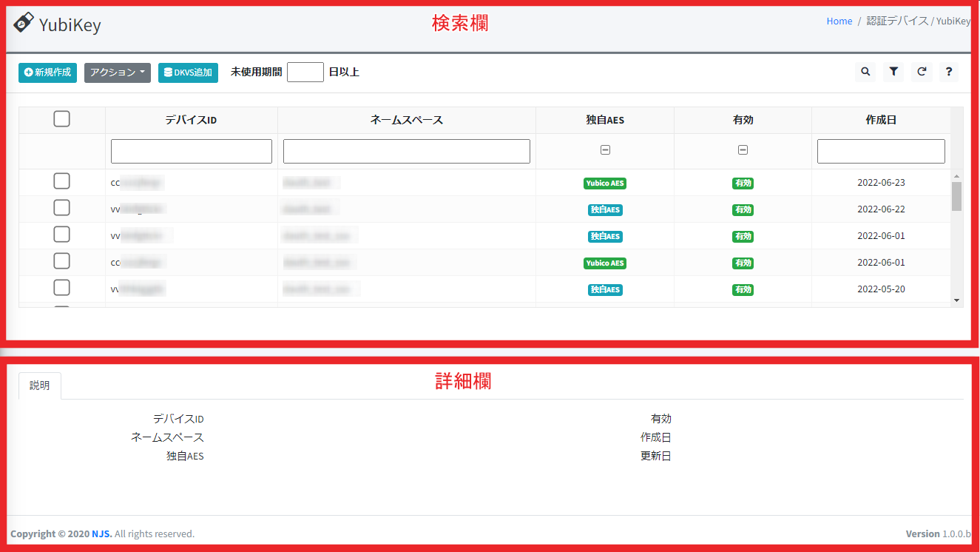Open help with question mark icon

tap(949, 72)
